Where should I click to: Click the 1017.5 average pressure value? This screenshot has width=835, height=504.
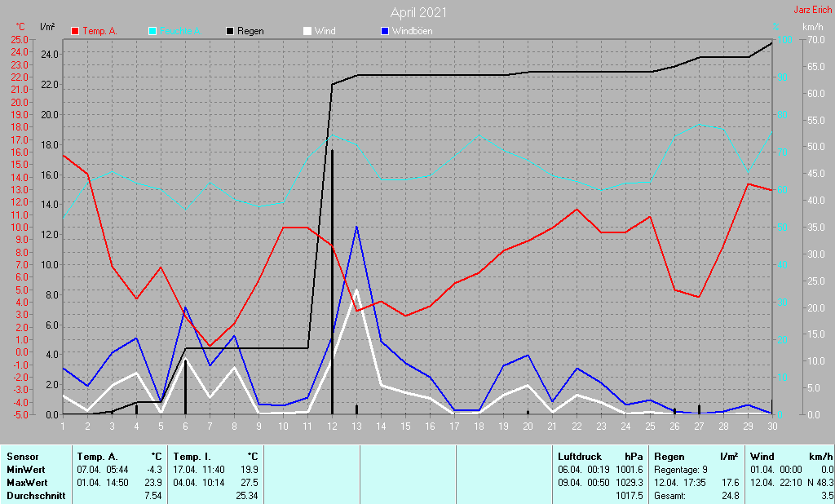630,496
